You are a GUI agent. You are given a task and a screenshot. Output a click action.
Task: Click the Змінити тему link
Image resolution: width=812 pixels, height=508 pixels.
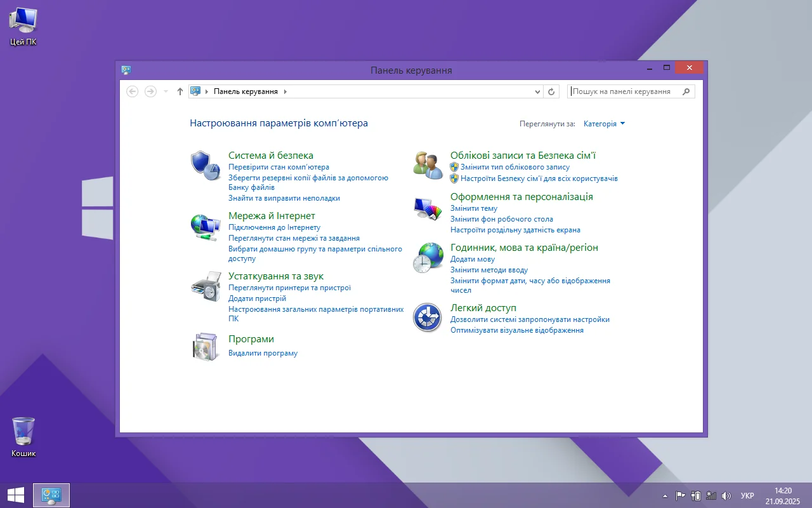(x=473, y=208)
